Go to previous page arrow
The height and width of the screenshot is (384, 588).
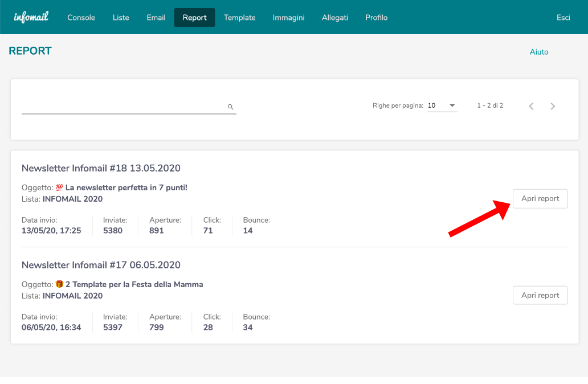point(531,106)
